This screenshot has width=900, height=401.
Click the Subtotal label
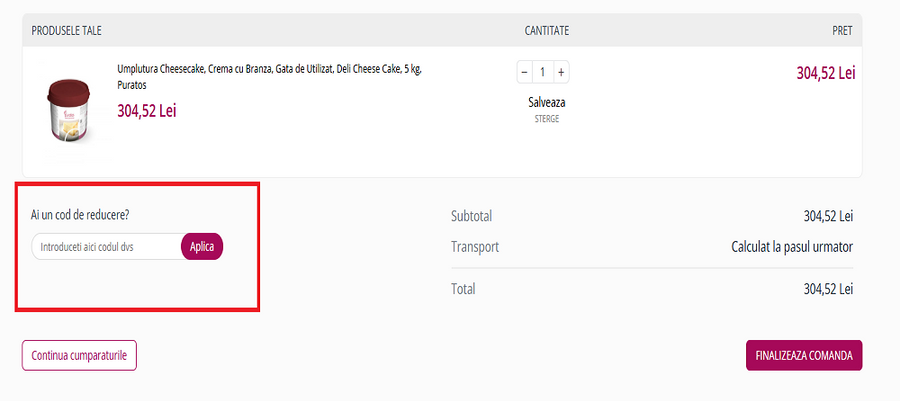coord(472,216)
